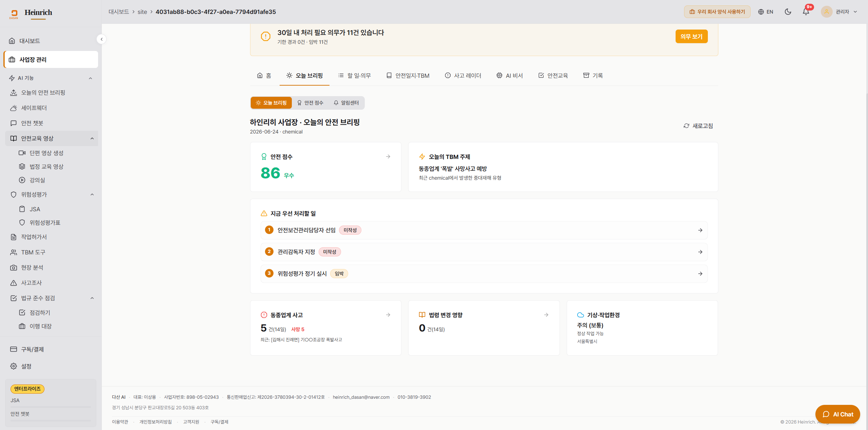Image resolution: width=868 pixels, height=430 pixels.
Task: Click 안전 챗봇 usage progress bar
Action: tap(51, 420)
